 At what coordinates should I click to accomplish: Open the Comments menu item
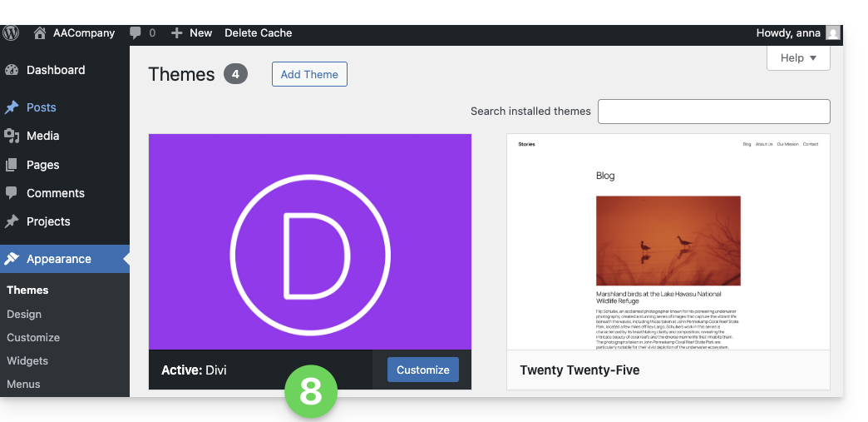point(56,193)
